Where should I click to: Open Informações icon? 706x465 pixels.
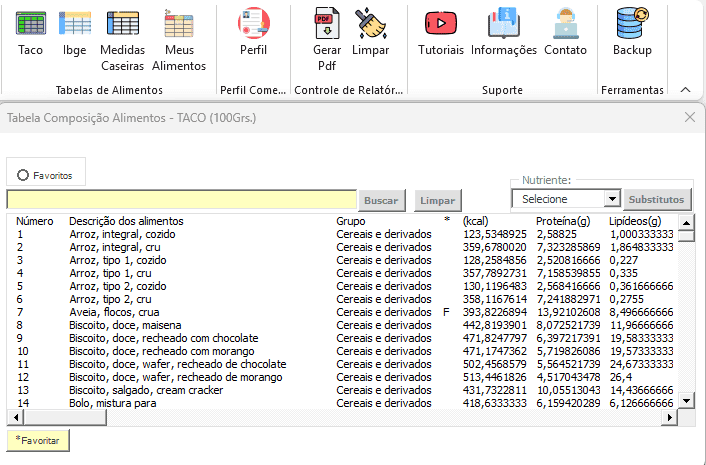click(x=503, y=32)
